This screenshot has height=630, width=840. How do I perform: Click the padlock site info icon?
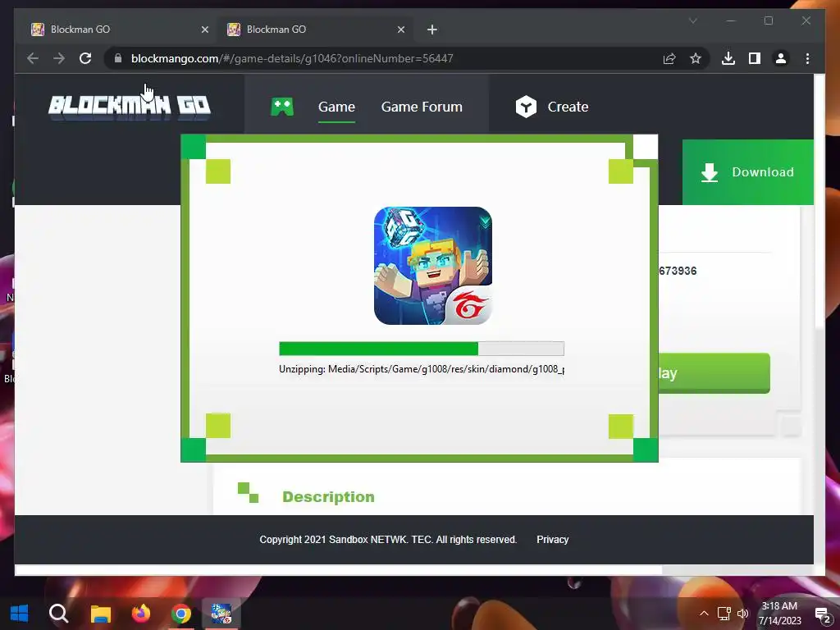click(x=118, y=58)
